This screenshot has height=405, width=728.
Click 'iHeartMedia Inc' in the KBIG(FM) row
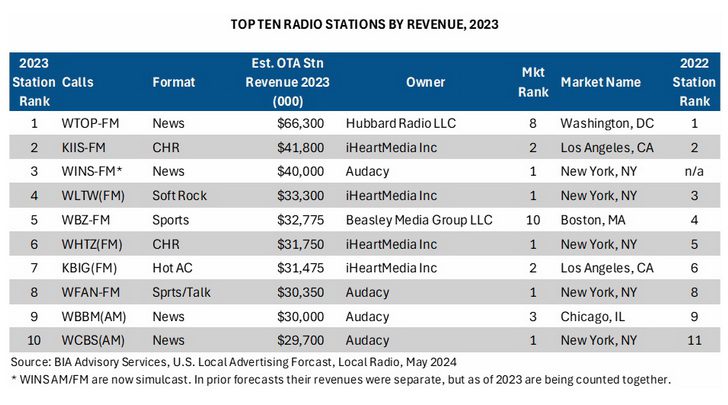[x=391, y=268]
